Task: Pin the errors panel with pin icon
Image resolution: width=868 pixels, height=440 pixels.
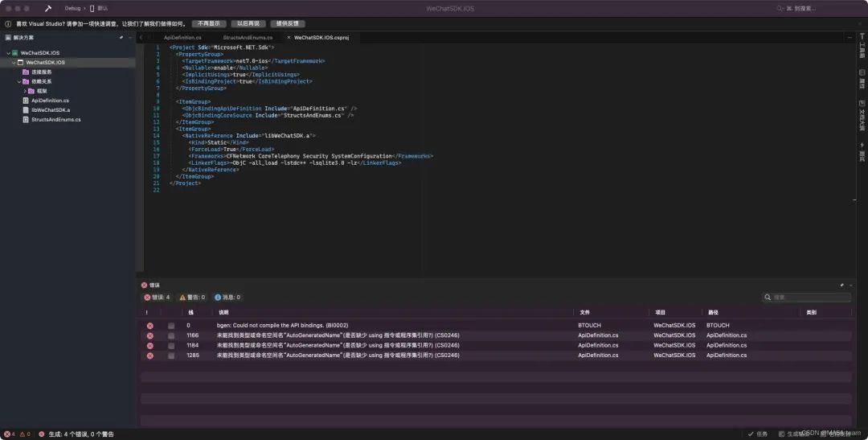Action: tap(842, 286)
